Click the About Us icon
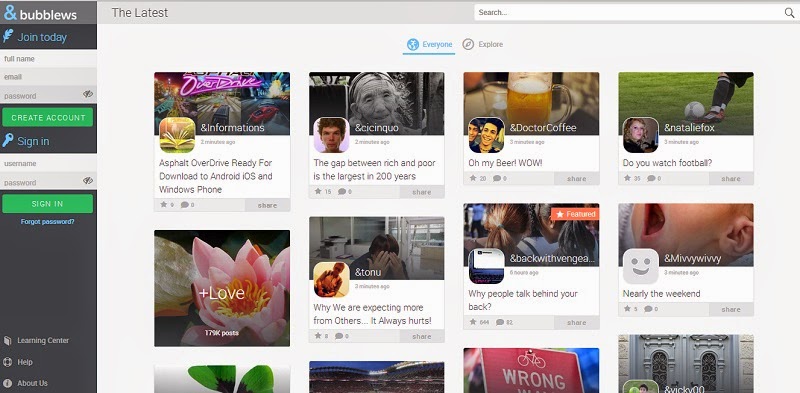This screenshot has height=393, width=800. coord(7,383)
